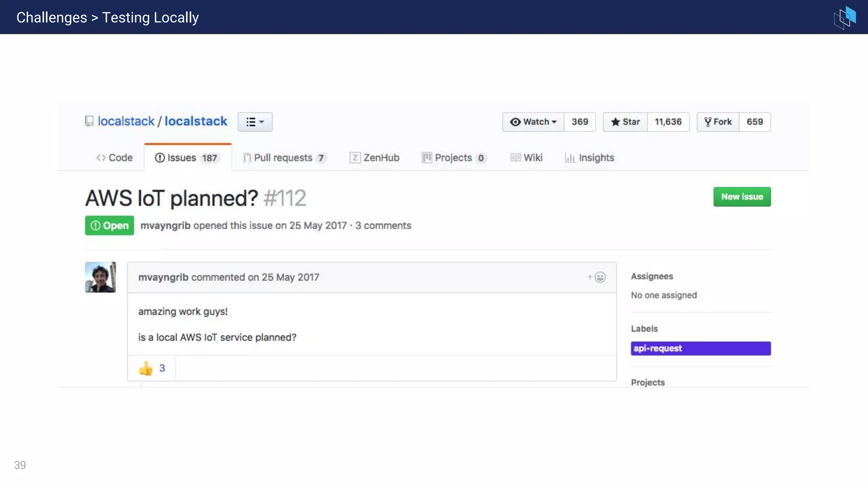Viewport: 868px width, 488px height.
Task: Click the issue title 'AWS IoT planned?'
Action: pyautogui.click(x=172, y=198)
